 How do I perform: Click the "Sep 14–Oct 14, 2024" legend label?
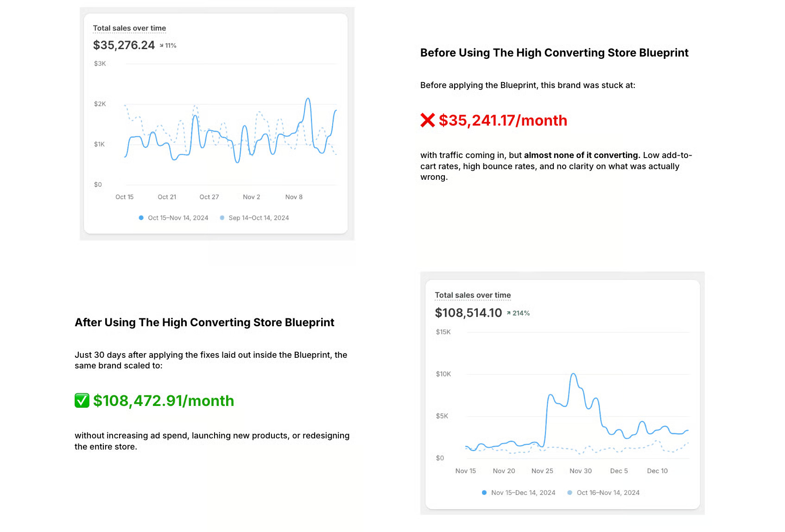[x=259, y=218]
